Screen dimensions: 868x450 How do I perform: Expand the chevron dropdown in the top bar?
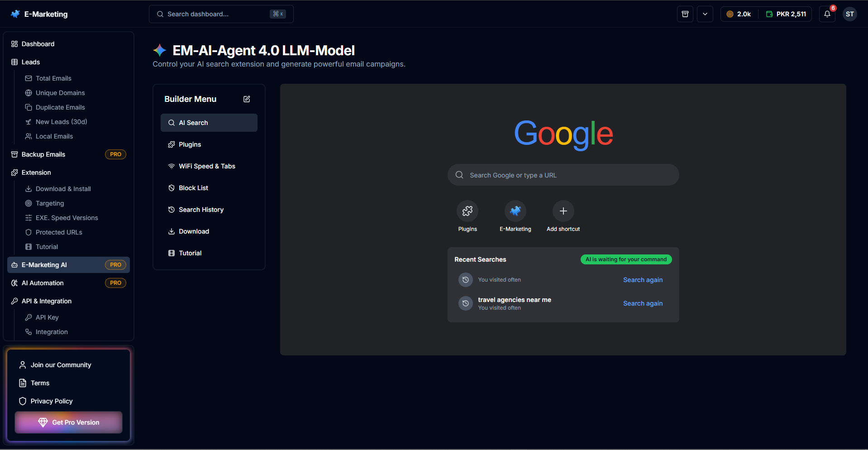[x=705, y=14]
